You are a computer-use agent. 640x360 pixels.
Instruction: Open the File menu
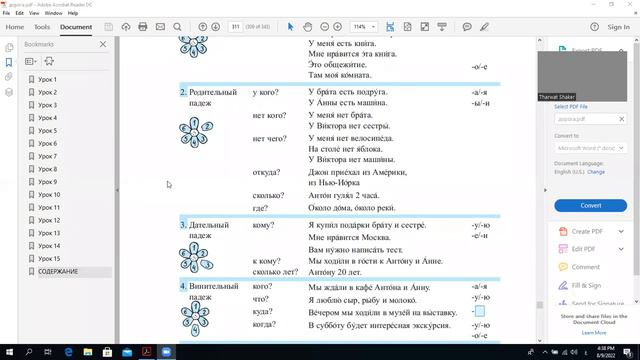[x=6, y=13]
